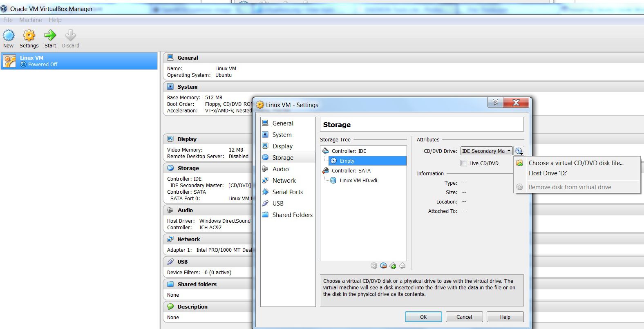Click the Storage header in Manager details
Viewport: 644px width, 329px height.
pos(188,168)
